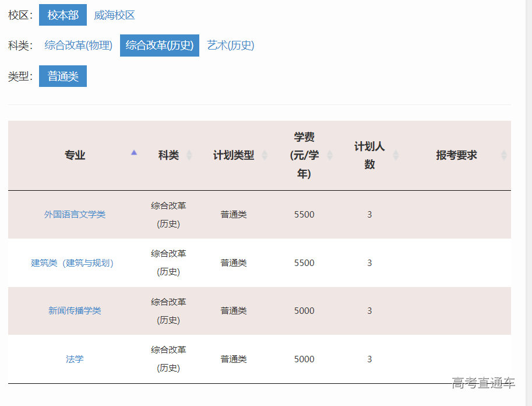Sort by 计划人数 using its arrow icon
532x406 pixels.
pos(396,155)
